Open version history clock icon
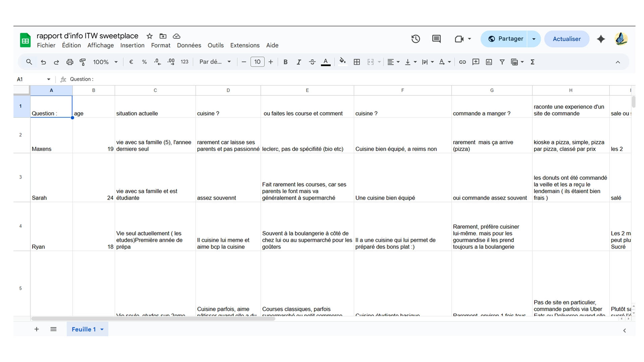 (x=416, y=39)
